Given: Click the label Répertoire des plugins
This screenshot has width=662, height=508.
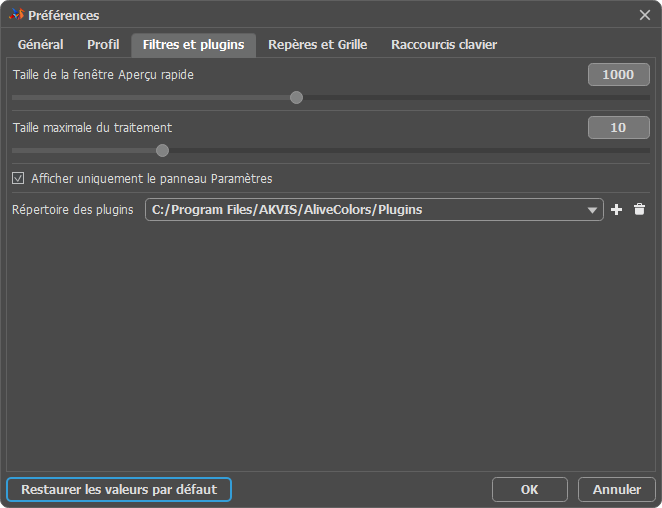Looking at the screenshot, I should coord(73,210).
